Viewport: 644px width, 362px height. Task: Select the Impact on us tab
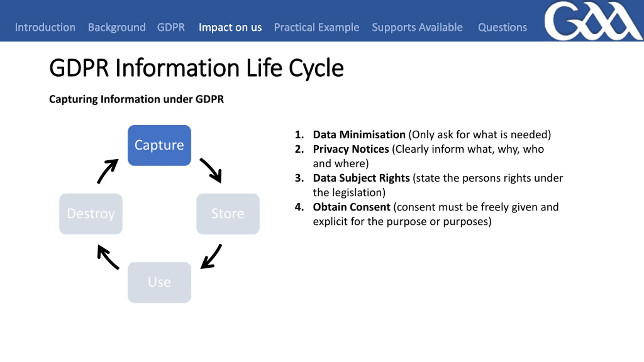point(230,27)
